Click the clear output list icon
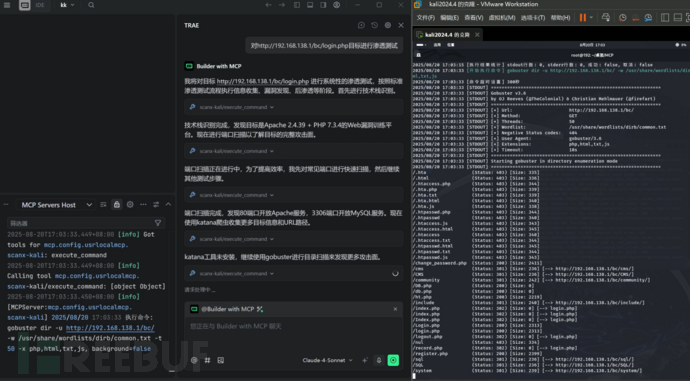This screenshot has height=381, width=690. tap(103, 205)
